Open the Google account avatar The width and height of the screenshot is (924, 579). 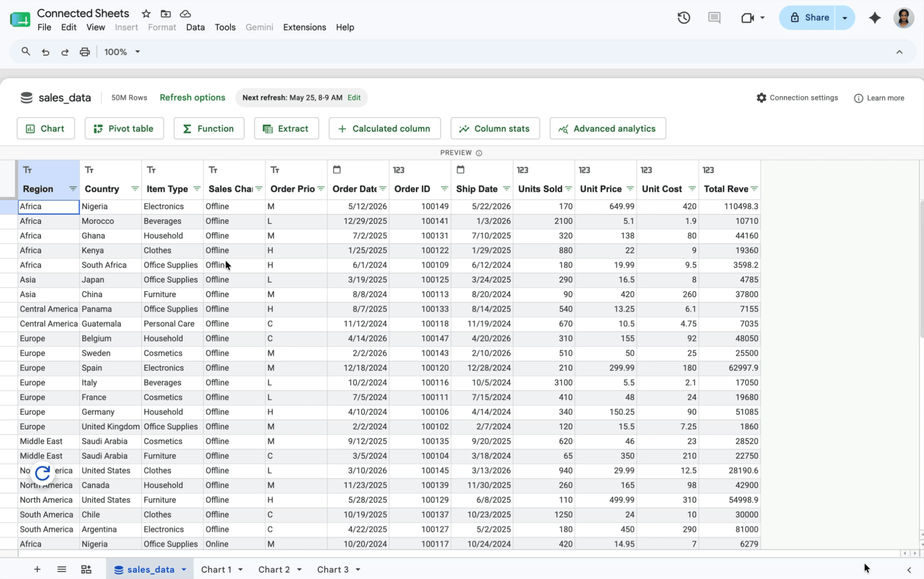[904, 18]
